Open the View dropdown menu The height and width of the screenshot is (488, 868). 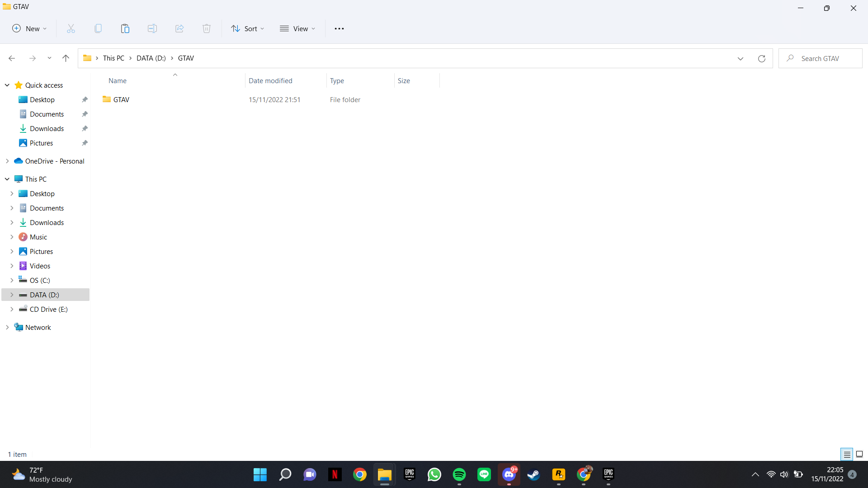(x=297, y=28)
